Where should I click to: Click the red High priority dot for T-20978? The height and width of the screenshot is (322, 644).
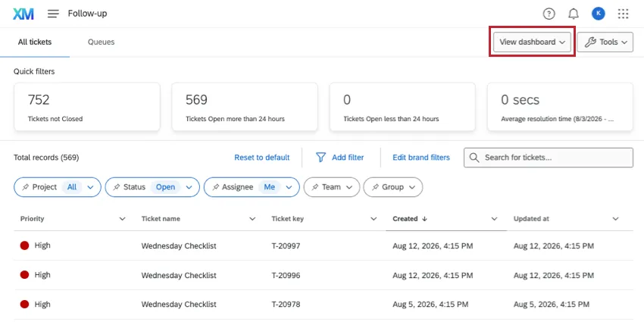coord(25,305)
